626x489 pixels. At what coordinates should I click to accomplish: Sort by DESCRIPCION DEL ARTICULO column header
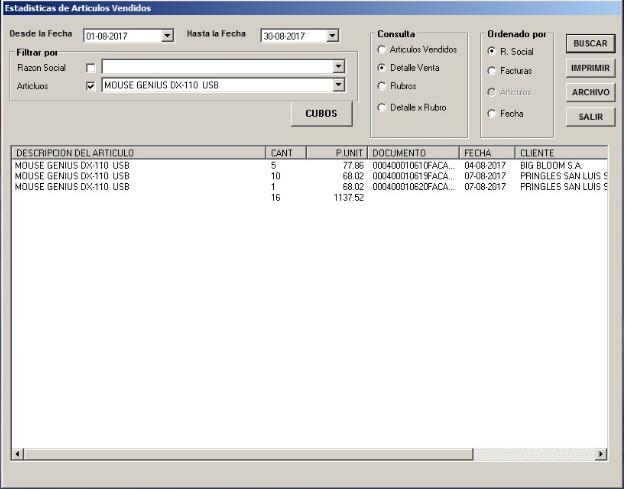[139, 153]
